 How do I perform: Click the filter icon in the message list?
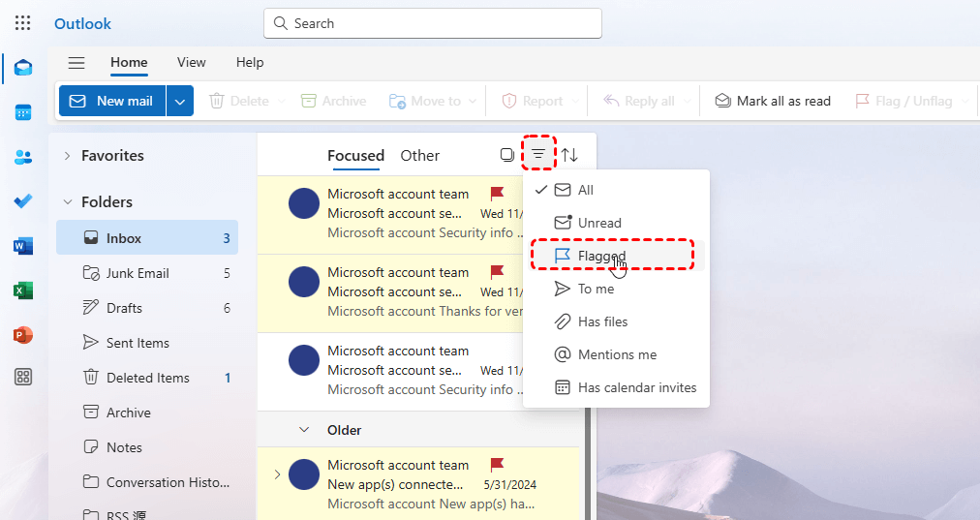538,154
